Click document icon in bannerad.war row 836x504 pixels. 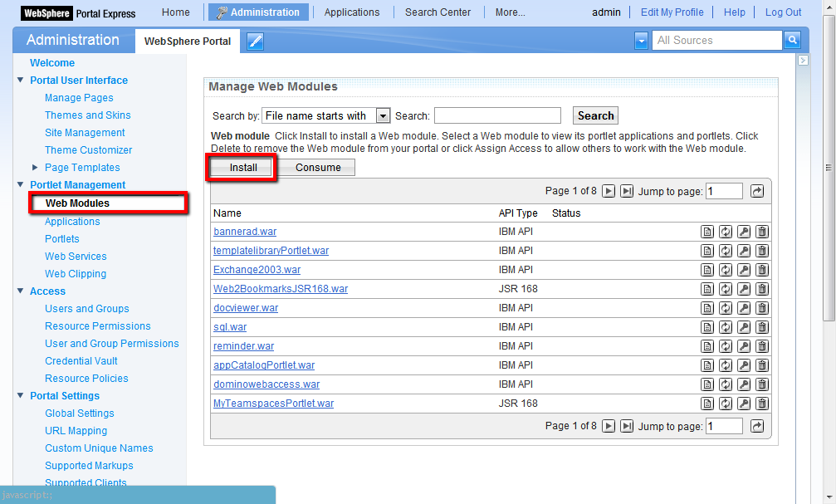pos(707,232)
